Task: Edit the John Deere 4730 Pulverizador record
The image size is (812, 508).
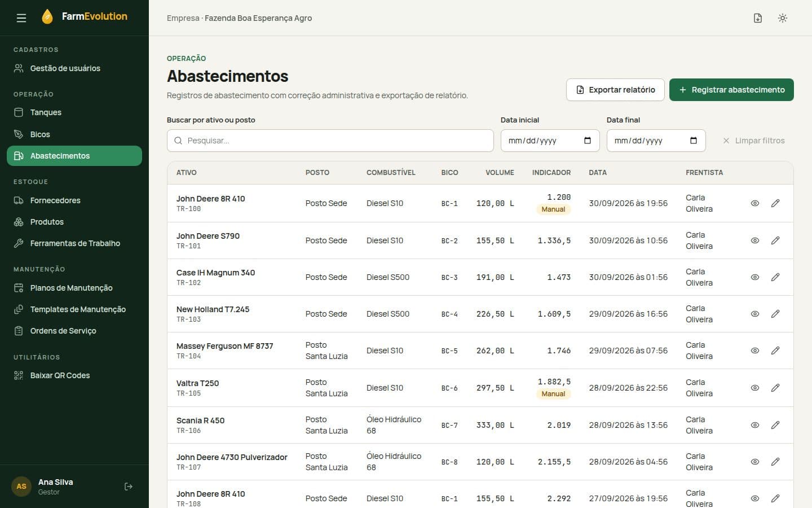Action: pos(775,462)
